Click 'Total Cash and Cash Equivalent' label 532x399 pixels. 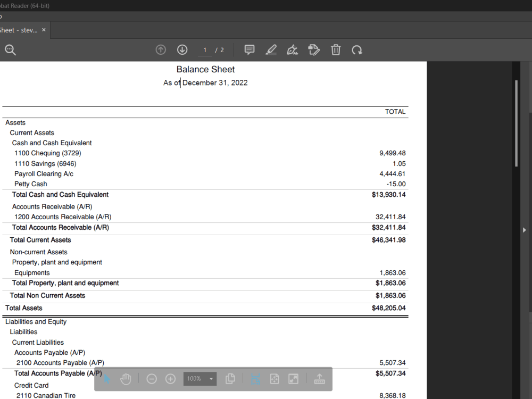[x=61, y=194]
